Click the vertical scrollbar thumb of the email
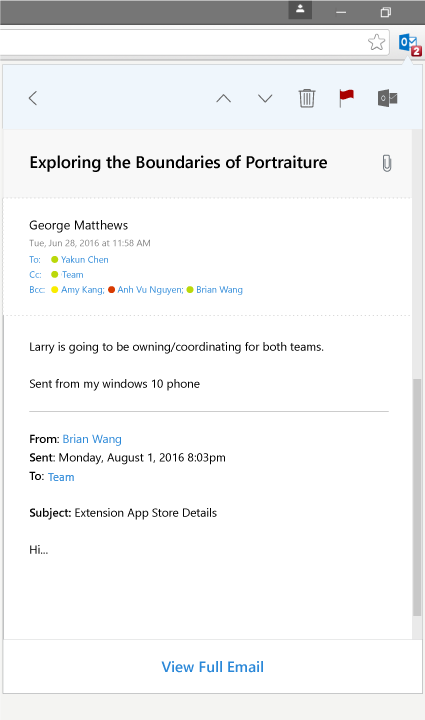The image size is (425, 720). pos(417,497)
